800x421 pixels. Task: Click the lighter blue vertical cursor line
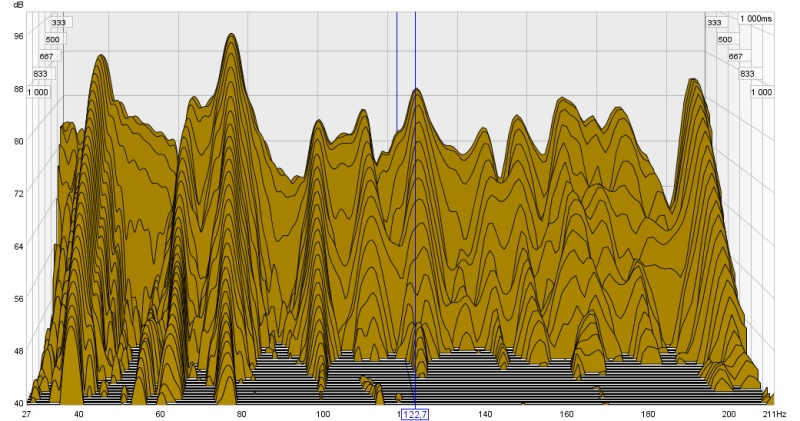[x=397, y=71]
